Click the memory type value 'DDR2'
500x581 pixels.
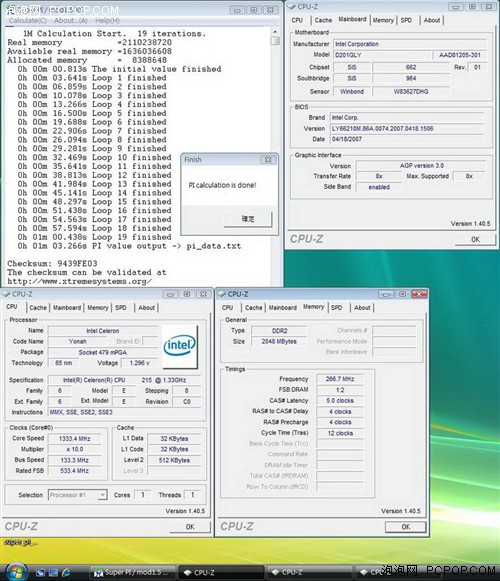pyautogui.click(x=279, y=331)
